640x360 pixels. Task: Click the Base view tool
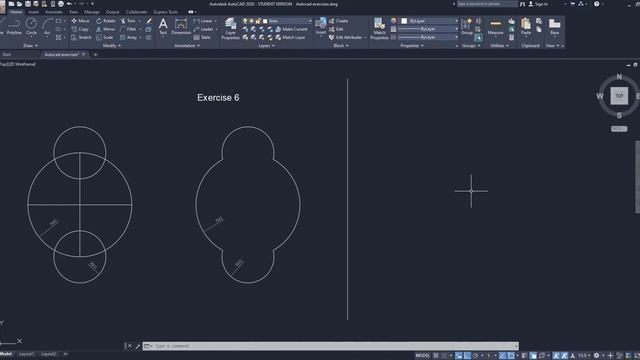click(x=554, y=26)
